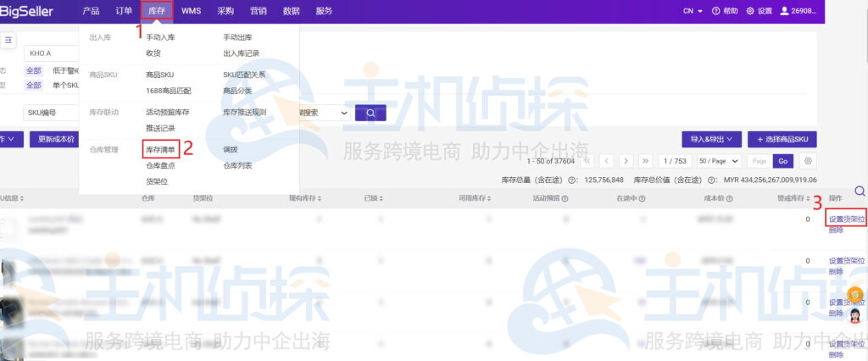This screenshot has height=361, width=868.
Task: Show 活动预留 column help tooltip
Action: pos(565,198)
